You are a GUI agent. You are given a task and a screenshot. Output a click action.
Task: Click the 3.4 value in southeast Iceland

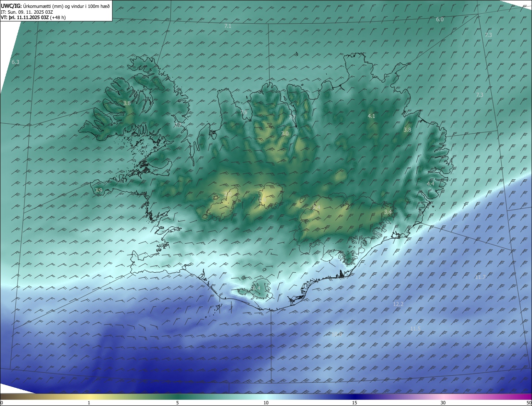tap(388, 212)
